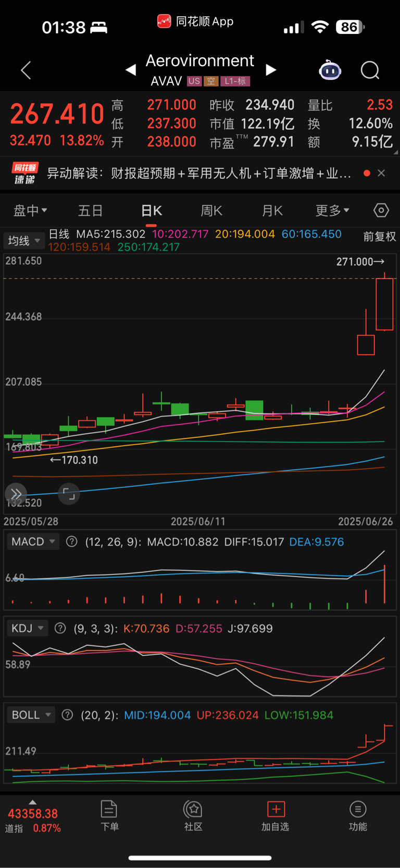The height and width of the screenshot is (868, 400).
Task: Open the 更多 periods dropdown
Action: coord(332,211)
